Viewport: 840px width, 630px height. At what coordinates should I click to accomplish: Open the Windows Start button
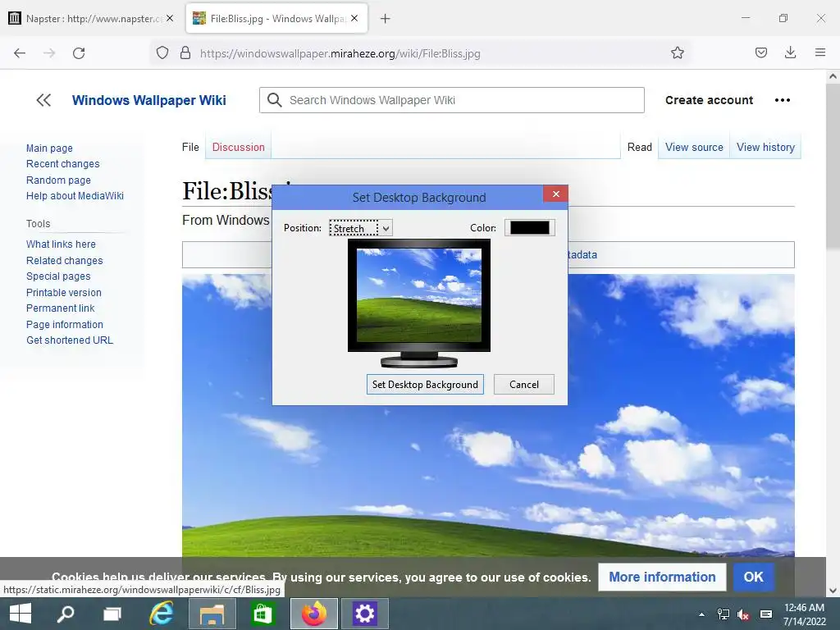[x=21, y=614]
